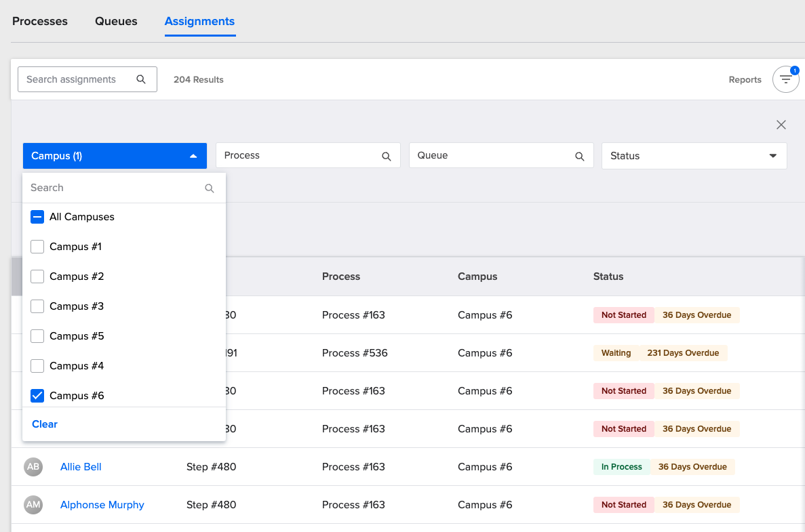Click the search icon in the Queue filter
The height and width of the screenshot is (532, 805).
tap(579, 156)
